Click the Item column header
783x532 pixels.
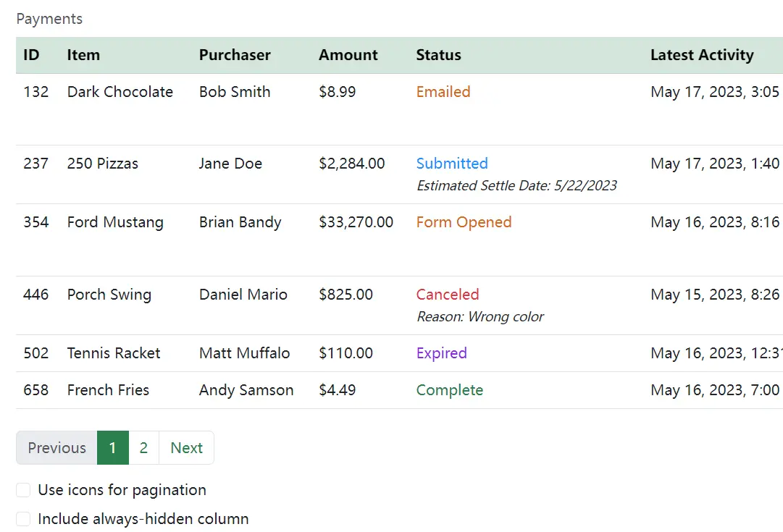click(83, 55)
